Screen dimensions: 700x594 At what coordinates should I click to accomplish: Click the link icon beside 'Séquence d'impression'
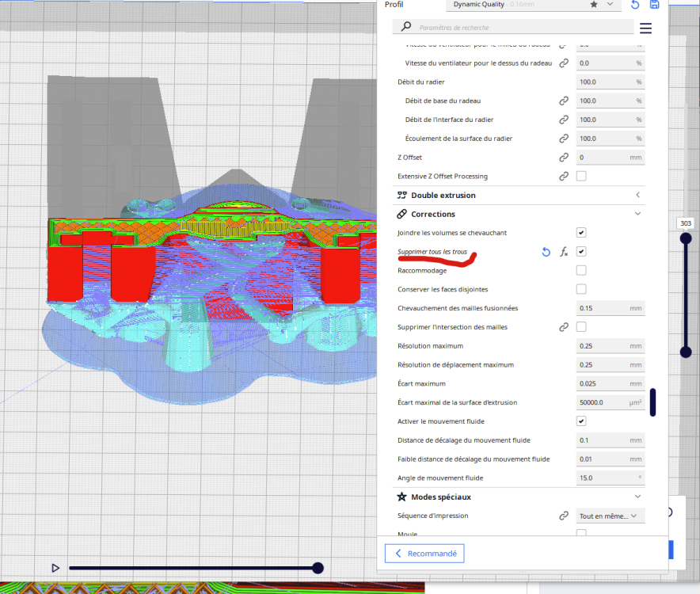point(564,516)
